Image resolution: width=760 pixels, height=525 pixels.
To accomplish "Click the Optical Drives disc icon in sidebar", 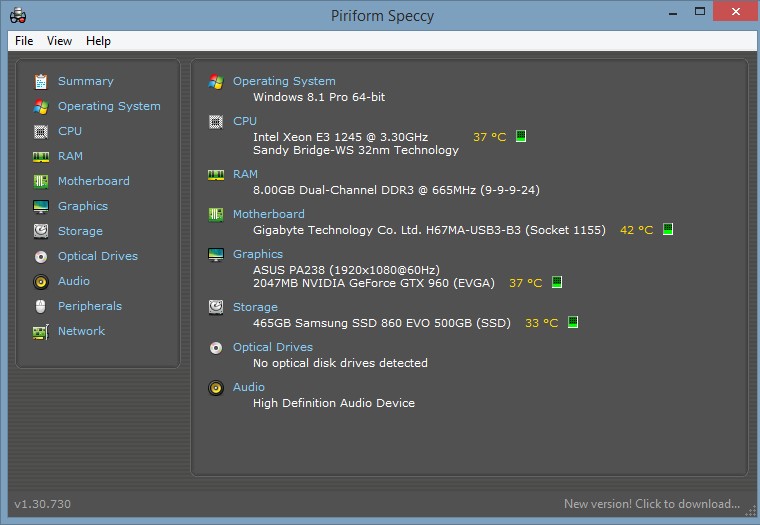I will [41, 256].
